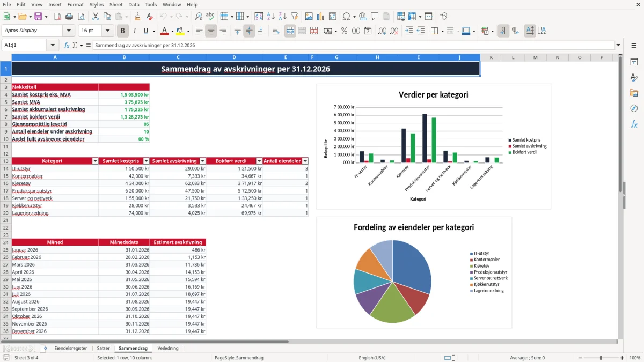Export directly as PDF
This screenshot has height=362, width=644.
click(x=57, y=17)
